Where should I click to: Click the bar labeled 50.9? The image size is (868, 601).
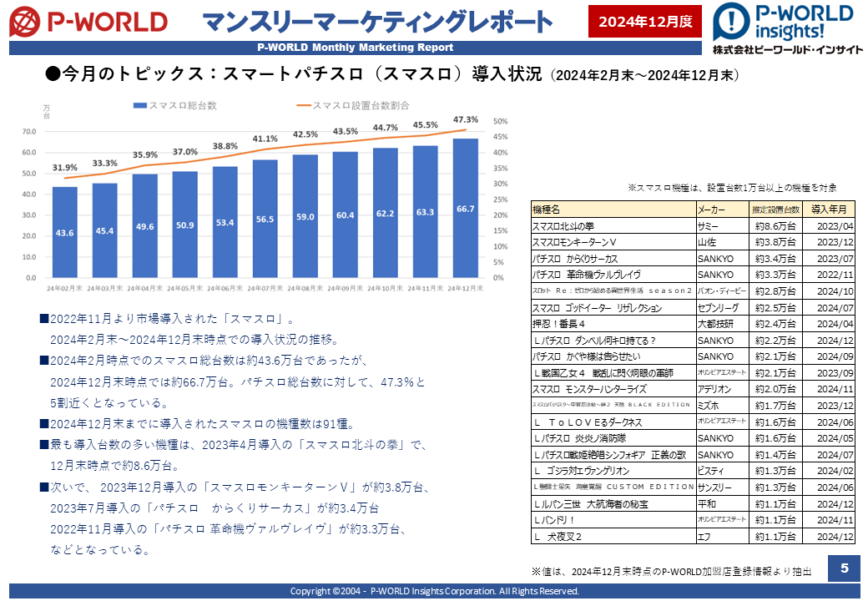point(185,225)
